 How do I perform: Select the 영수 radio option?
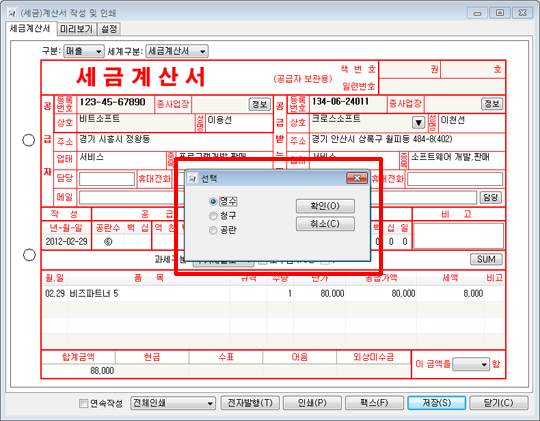coord(213,201)
